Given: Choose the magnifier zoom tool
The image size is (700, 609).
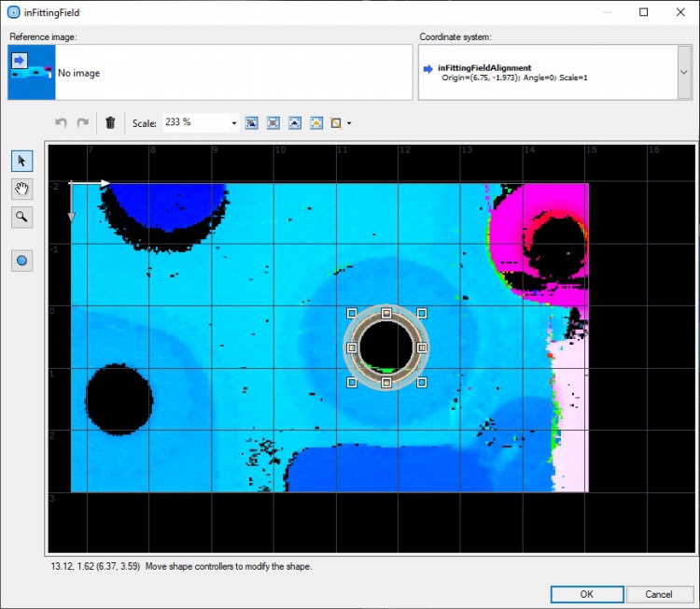Looking at the screenshot, I should 22,218.
